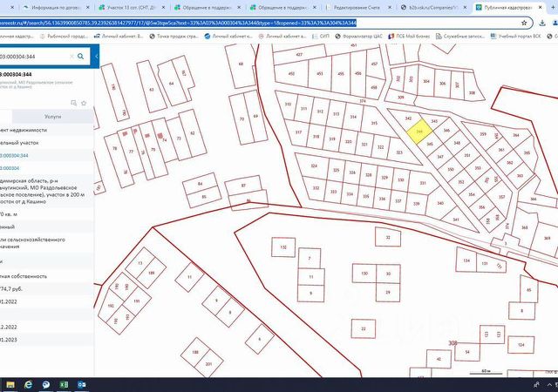Viewport: 558px width, 392px height.
Task: Click parcel 42 on the map
Action: [439, 359]
